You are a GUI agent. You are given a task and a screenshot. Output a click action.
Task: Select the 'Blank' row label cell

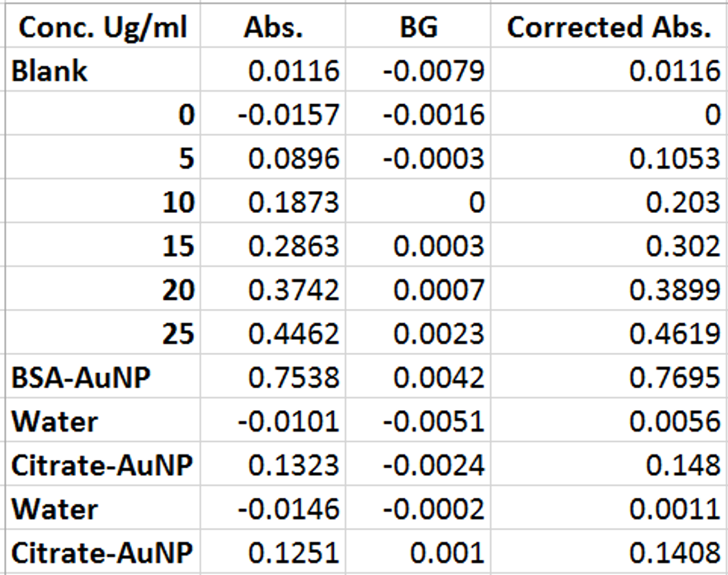pos(104,71)
